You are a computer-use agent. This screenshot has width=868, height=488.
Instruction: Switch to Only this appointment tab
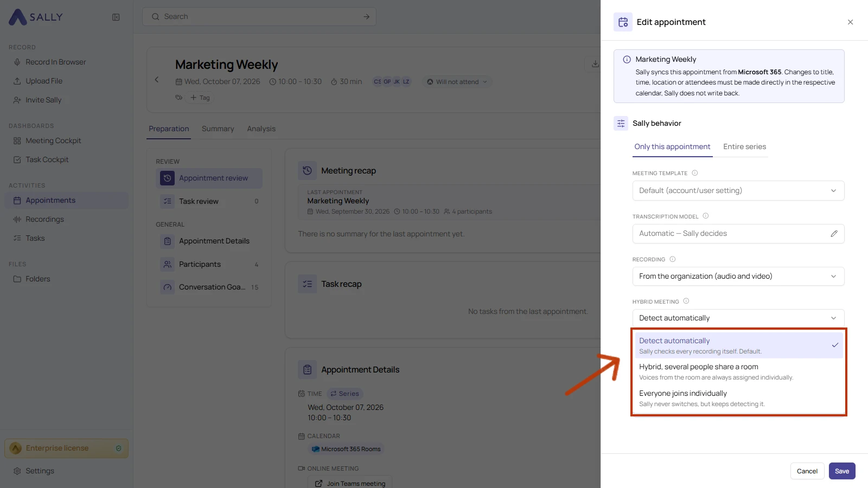click(x=672, y=147)
